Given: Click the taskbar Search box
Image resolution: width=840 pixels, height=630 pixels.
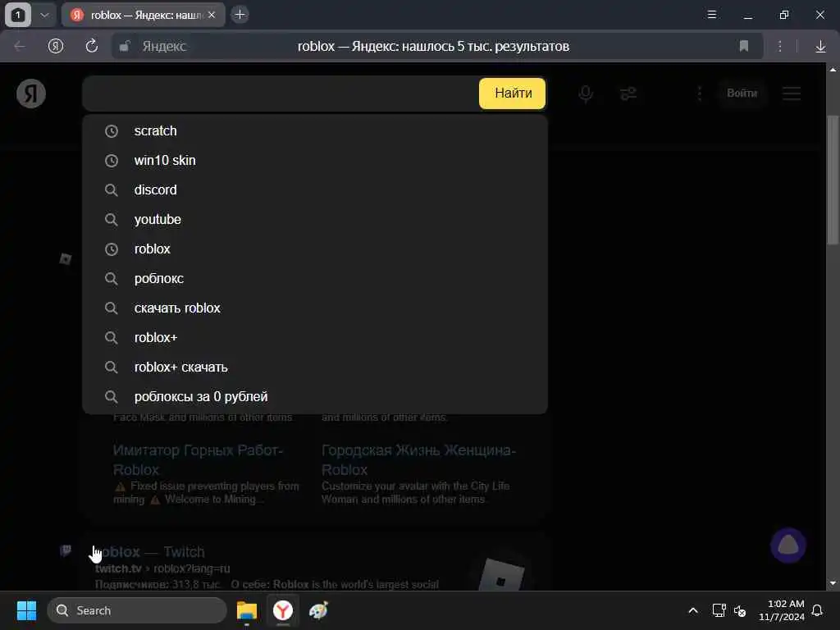Looking at the screenshot, I should (137, 610).
